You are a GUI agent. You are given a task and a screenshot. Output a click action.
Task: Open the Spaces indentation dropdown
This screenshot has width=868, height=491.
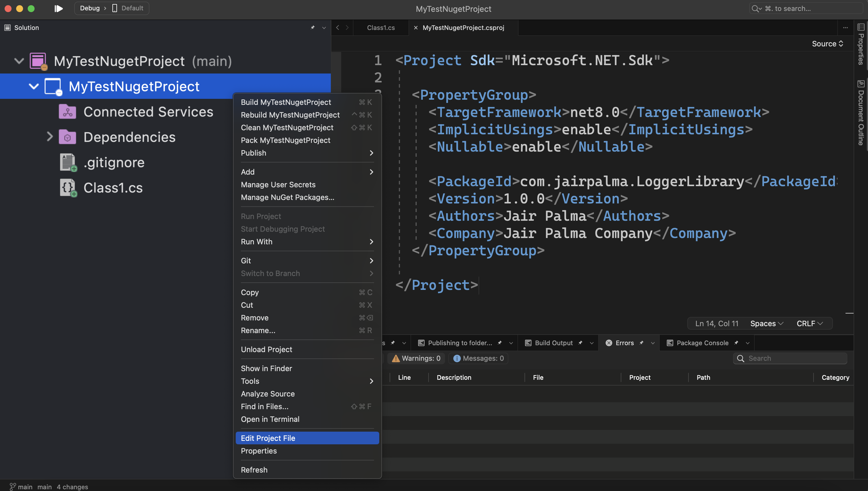coord(767,323)
